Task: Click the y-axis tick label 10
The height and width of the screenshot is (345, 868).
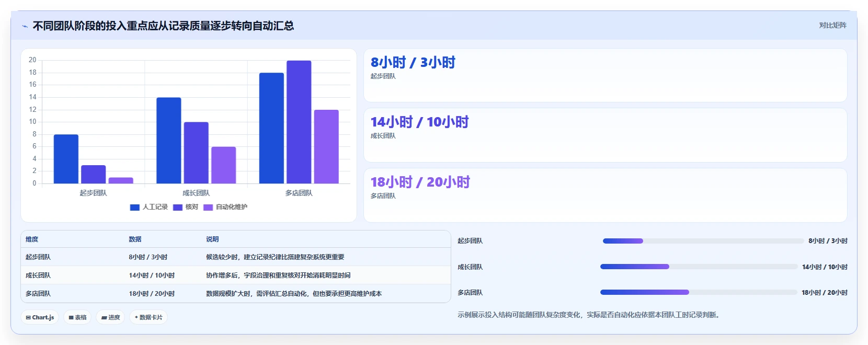Action: click(x=32, y=122)
